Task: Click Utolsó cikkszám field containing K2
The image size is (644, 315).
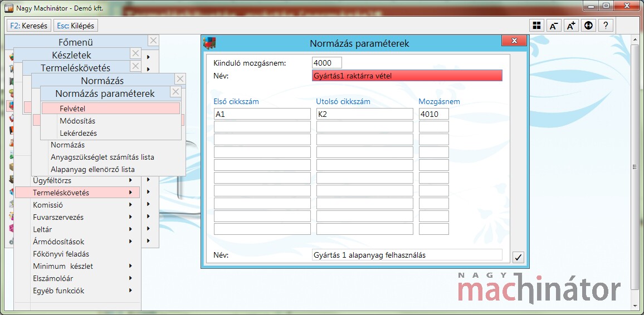Action: (x=365, y=114)
